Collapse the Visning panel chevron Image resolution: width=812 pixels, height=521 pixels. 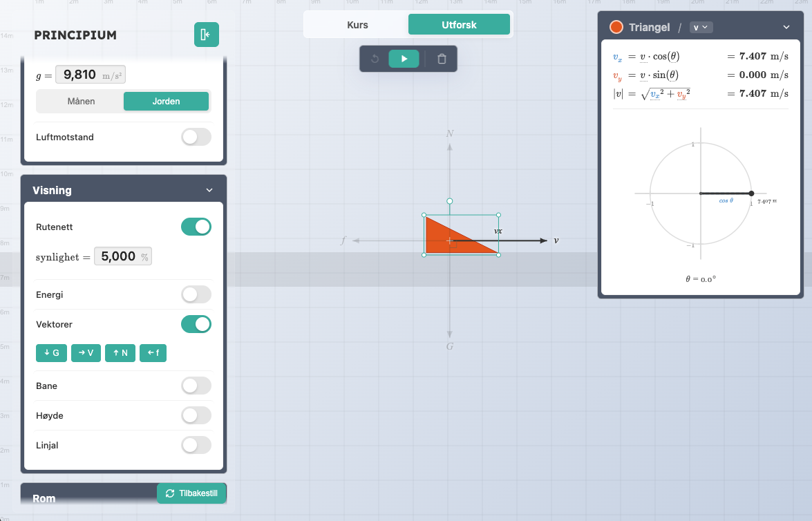pyautogui.click(x=209, y=190)
